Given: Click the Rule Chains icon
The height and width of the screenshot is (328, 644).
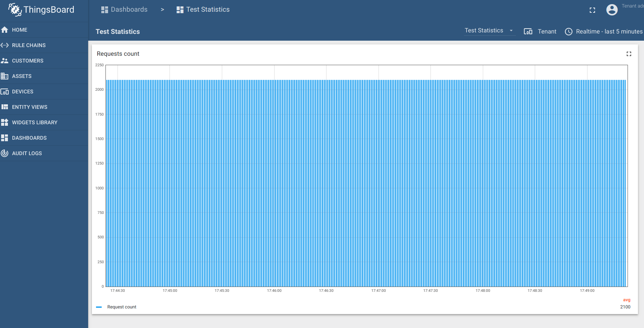Looking at the screenshot, I should [5, 45].
